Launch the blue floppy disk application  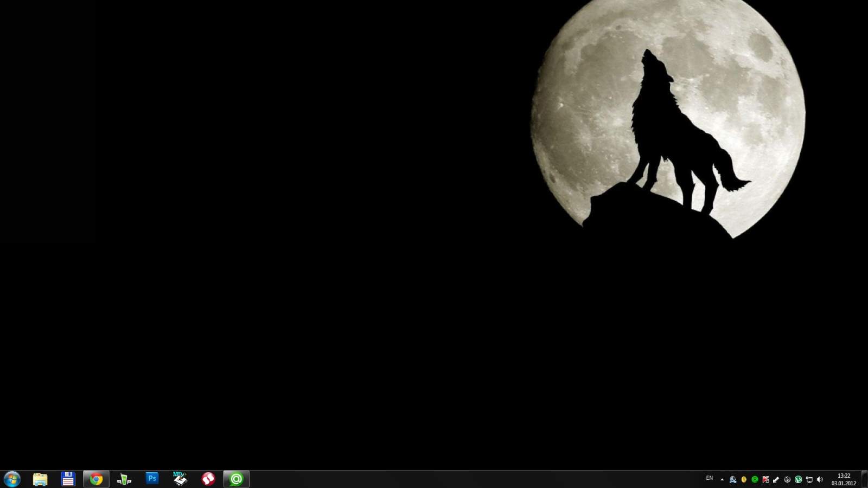(68, 479)
